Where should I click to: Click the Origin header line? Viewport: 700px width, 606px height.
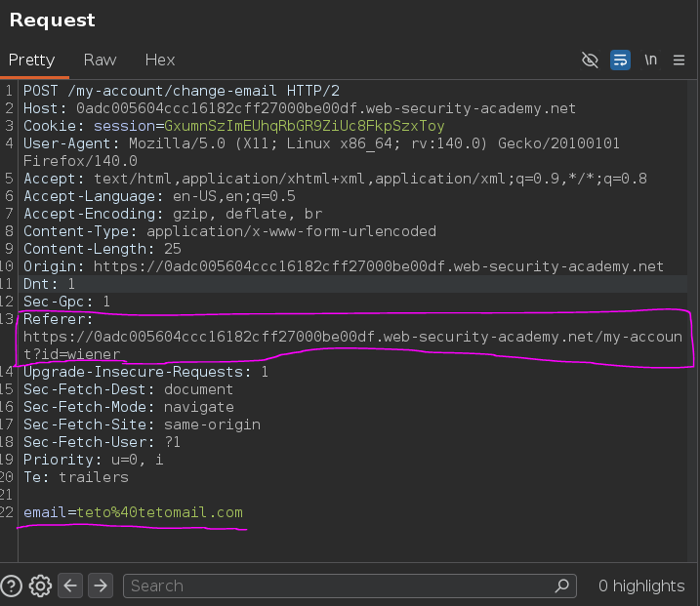(x=344, y=266)
